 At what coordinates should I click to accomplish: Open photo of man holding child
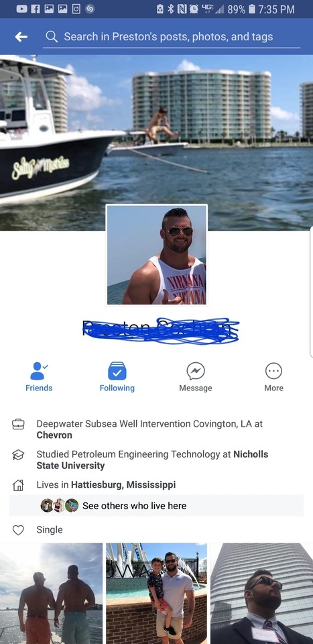pyautogui.click(x=157, y=594)
